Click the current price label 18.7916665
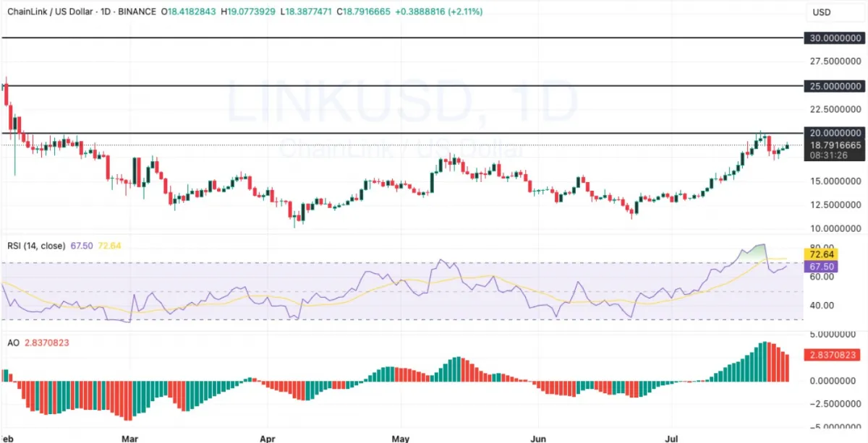The image size is (868, 443). tap(833, 145)
